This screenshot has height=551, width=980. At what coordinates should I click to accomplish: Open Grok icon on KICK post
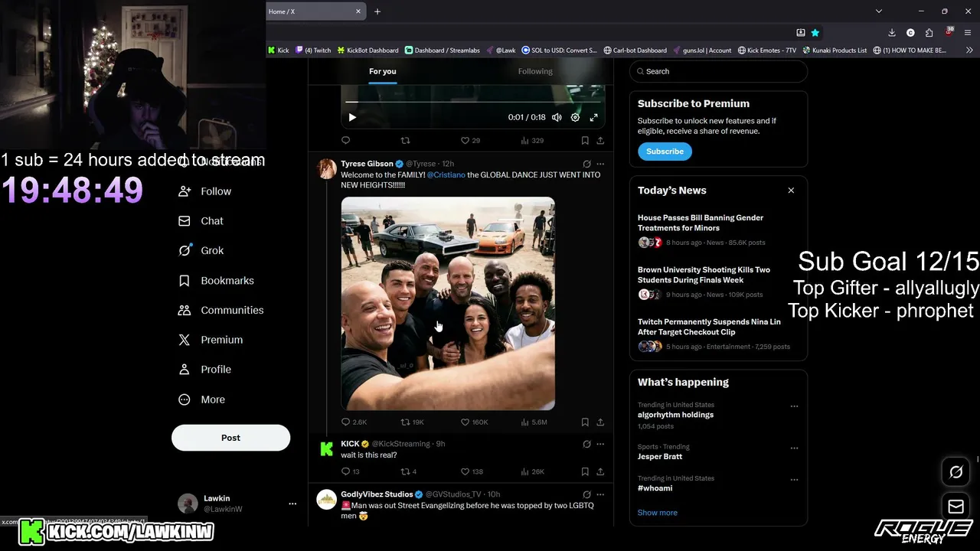click(586, 444)
